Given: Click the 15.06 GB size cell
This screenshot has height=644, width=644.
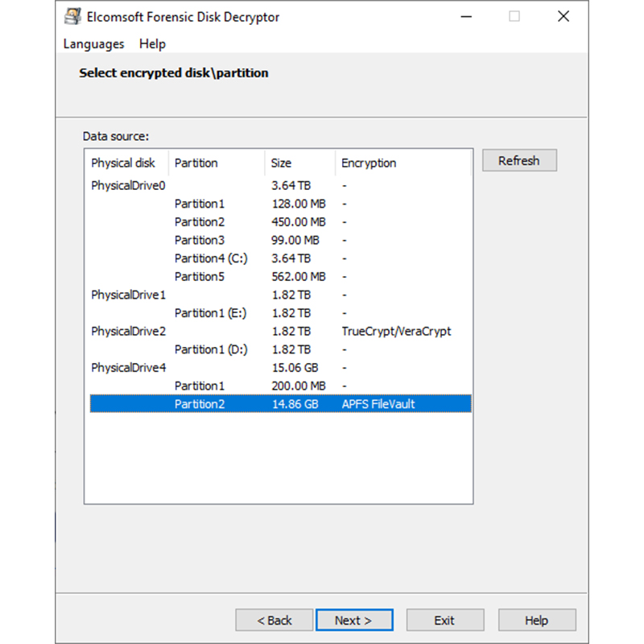Looking at the screenshot, I should coord(295,368).
